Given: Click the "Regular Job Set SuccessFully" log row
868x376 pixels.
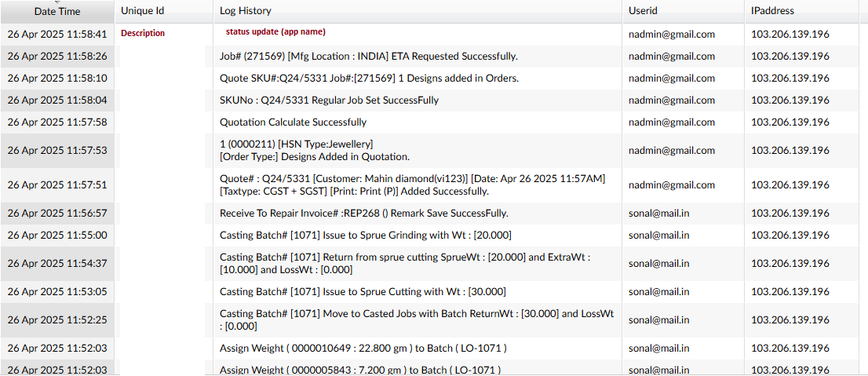Looking at the screenshot, I should point(329,100).
